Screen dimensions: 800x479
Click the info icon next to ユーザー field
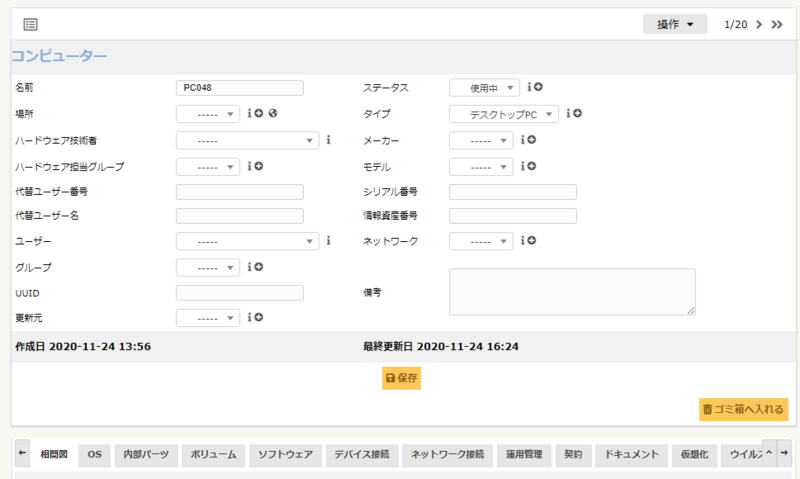[329, 241]
